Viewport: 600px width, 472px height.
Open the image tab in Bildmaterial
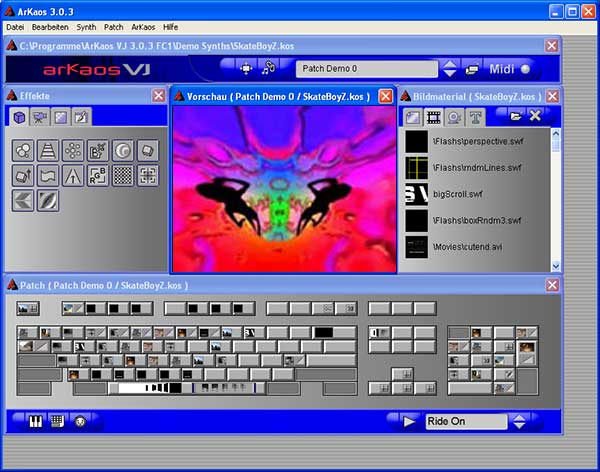(412, 117)
